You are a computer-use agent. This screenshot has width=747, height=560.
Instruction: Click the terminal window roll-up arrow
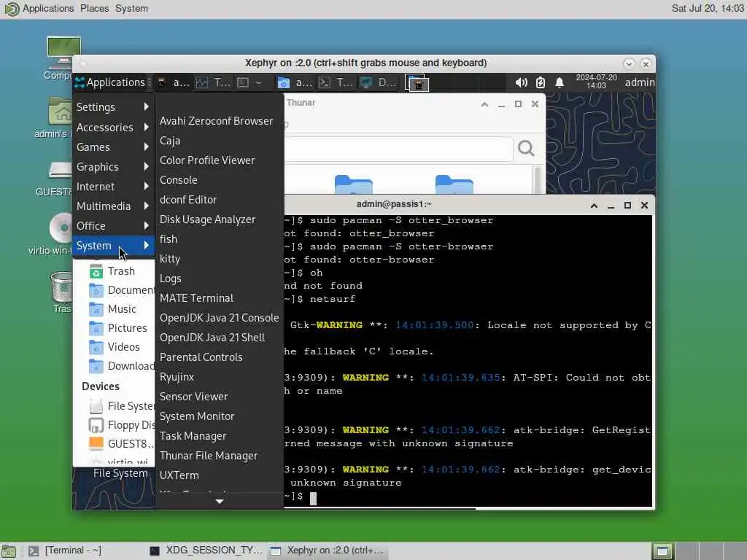(x=594, y=206)
